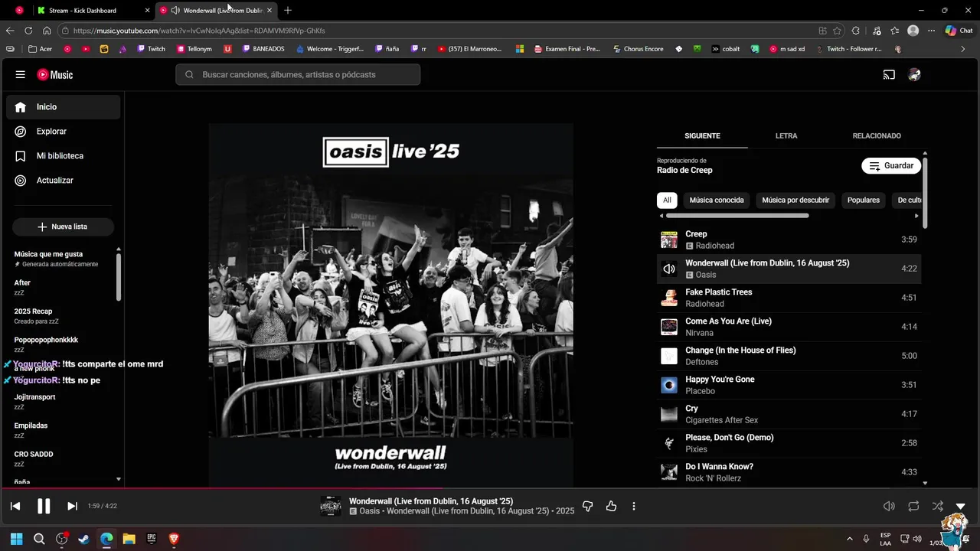980x551 pixels.
Task: Collapse the player page with down arrow
Action: pyautogui.click(x=961, y=506)
